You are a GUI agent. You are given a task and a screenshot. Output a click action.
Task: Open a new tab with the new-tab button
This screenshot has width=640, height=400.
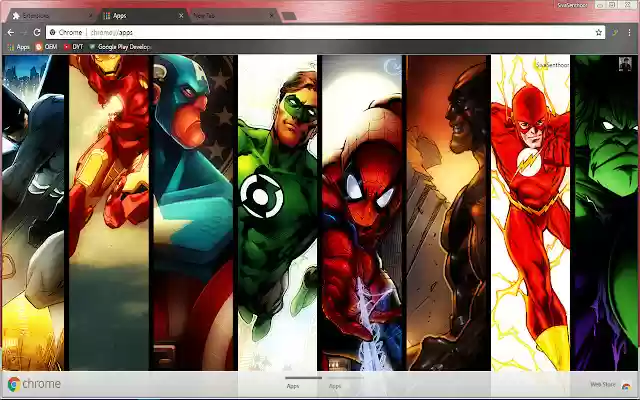289,16
